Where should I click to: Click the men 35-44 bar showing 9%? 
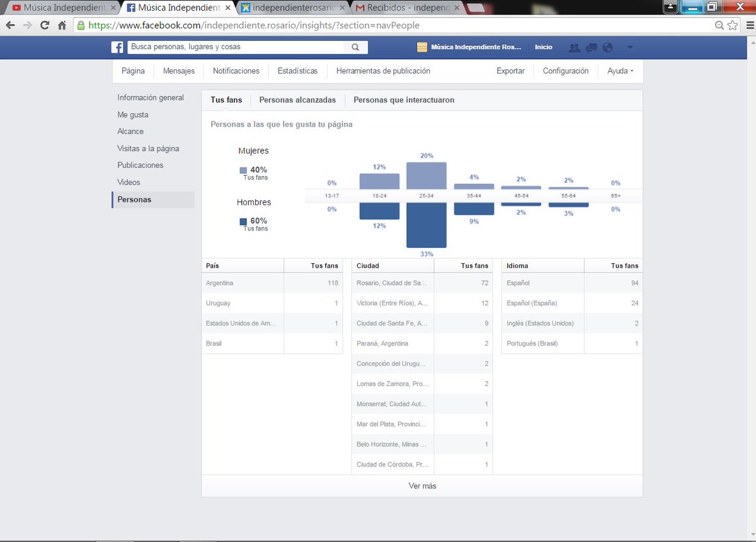coord(474,209)
